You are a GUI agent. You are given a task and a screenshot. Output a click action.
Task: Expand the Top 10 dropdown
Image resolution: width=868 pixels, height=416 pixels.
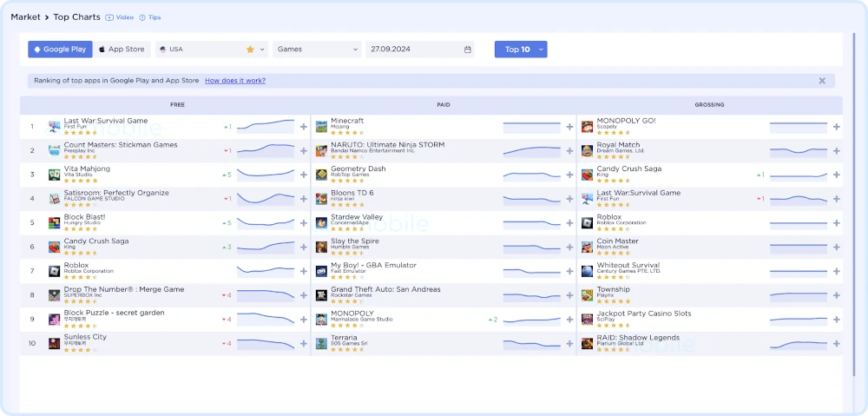(521, 50)
